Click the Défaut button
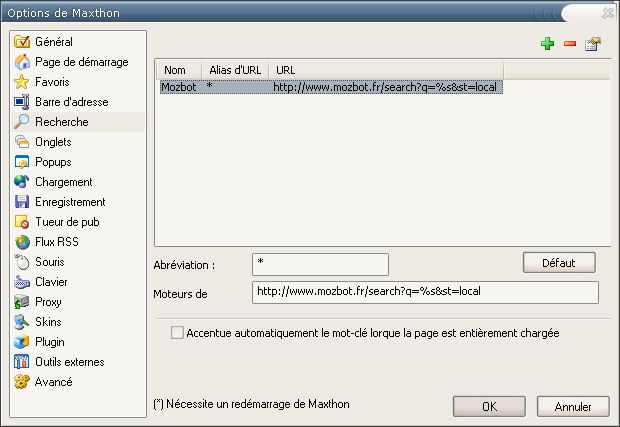Image resolution: width=620 pixels, height=427 pixels. 559,263
